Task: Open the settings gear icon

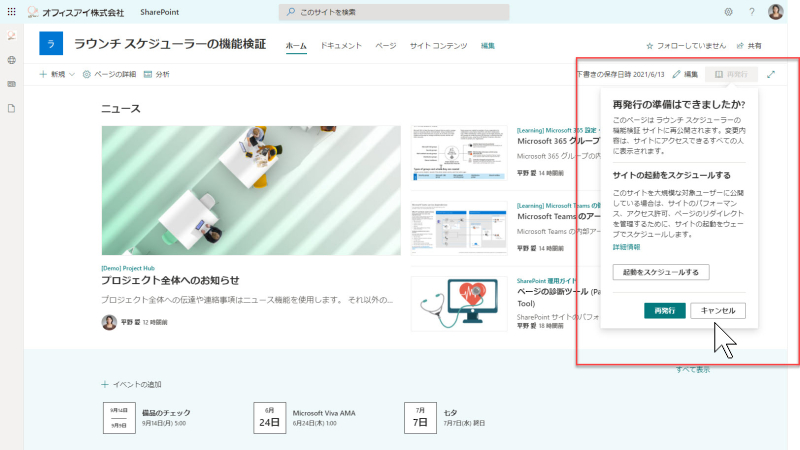Action: point(728,12)
